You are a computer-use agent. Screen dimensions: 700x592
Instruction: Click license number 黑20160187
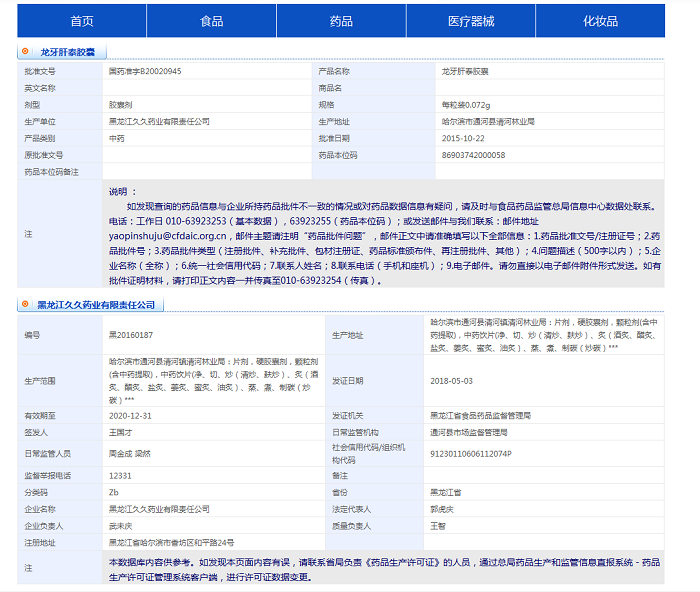(x=131, y=335)
